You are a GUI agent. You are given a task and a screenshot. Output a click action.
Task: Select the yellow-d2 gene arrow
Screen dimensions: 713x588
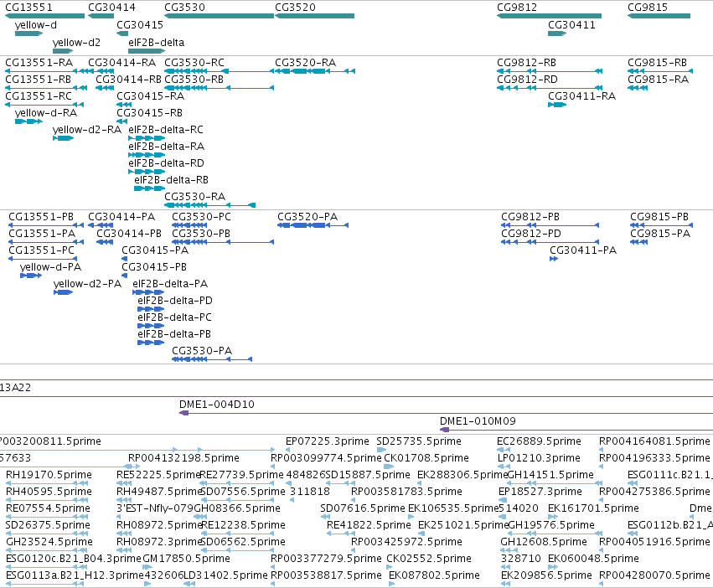point(63,51)
